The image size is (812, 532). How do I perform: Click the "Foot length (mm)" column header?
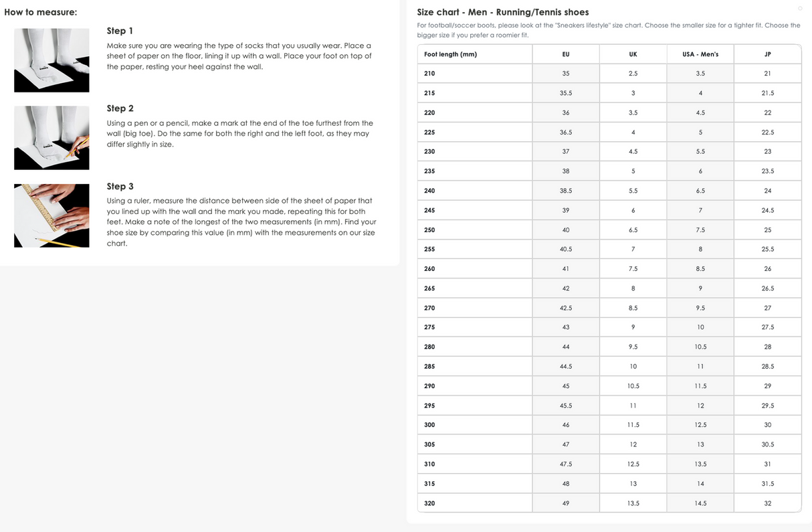(450, 54)
